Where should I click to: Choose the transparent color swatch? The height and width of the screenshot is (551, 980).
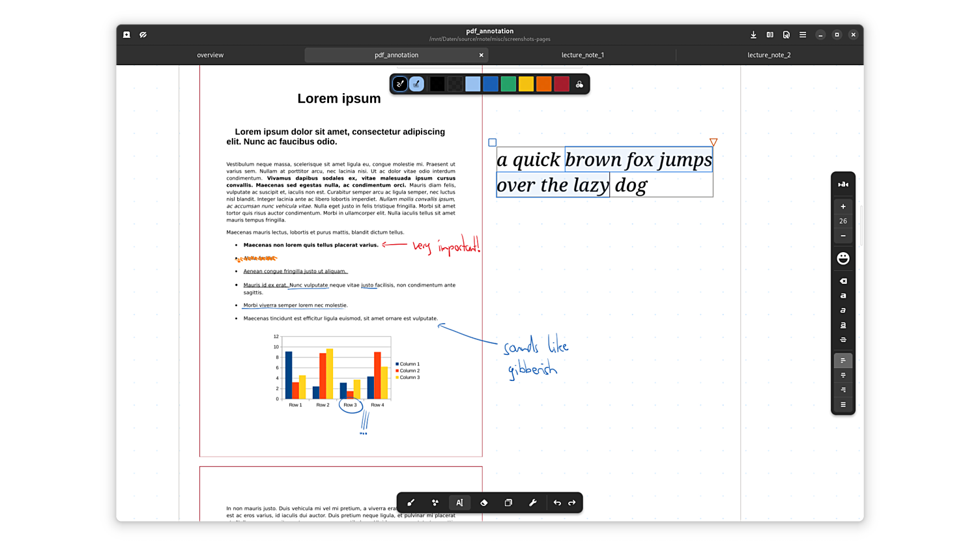(x=455, y=84)
